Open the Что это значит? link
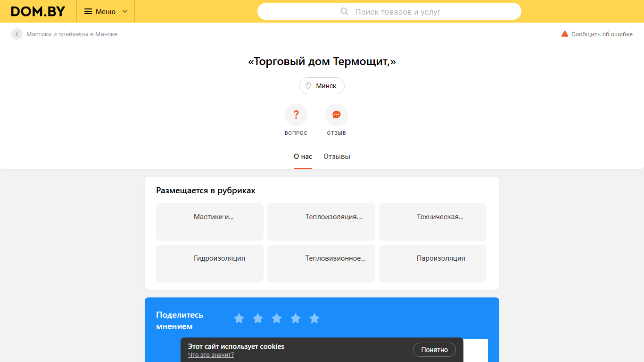The width and height of the screenshot is (644, 362). pyautogui.click(x=211, y=355)
